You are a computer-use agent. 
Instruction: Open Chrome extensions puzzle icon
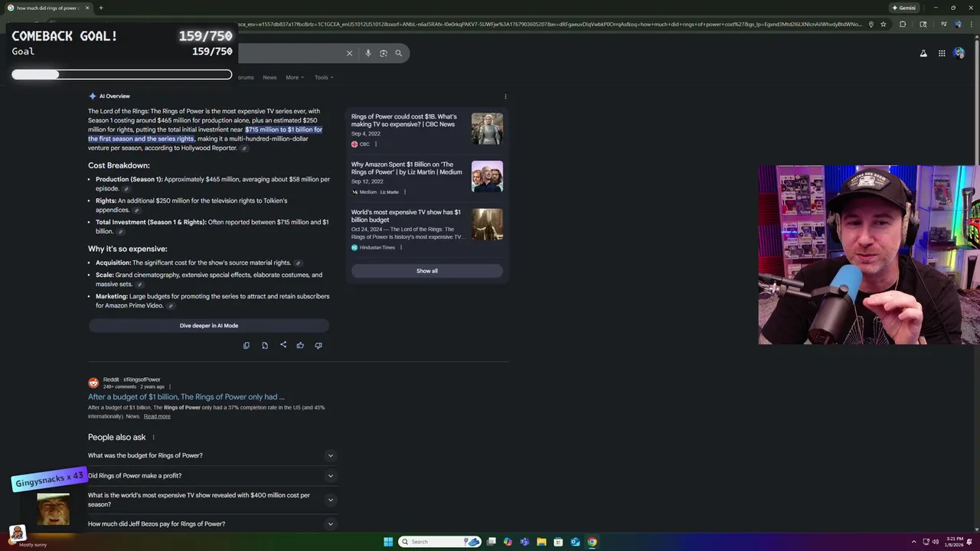click(x=903, y=24)
